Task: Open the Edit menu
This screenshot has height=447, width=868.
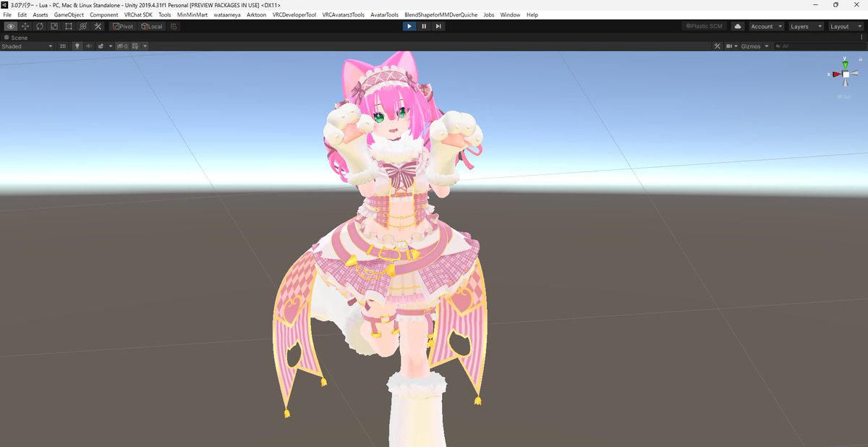Action: (22, 14)
